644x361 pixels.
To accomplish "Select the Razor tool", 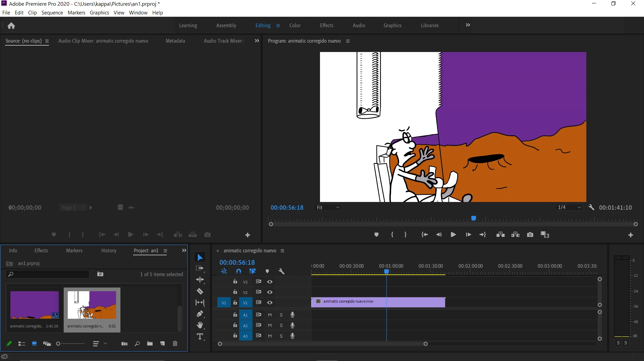I will [x=200, y=291].
